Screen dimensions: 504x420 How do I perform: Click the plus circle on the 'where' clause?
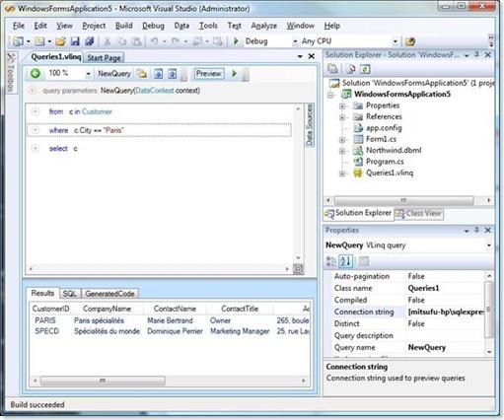pos(36,130)
